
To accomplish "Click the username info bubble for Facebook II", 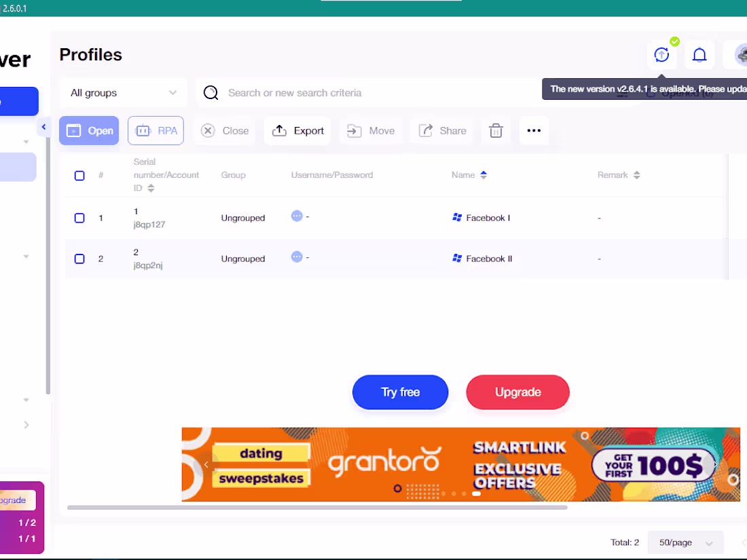I will pos(296,257).
